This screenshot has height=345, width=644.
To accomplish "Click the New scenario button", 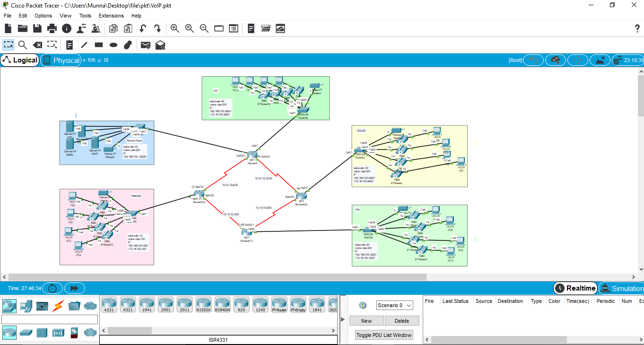I will 366,321.
